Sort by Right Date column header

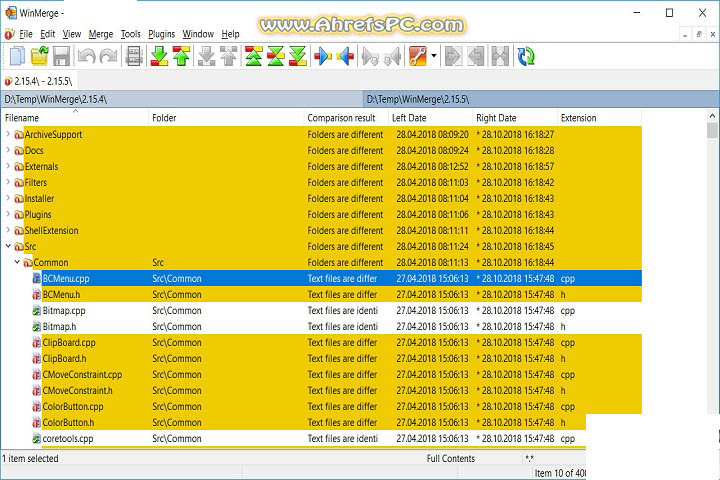click(515, 118)
